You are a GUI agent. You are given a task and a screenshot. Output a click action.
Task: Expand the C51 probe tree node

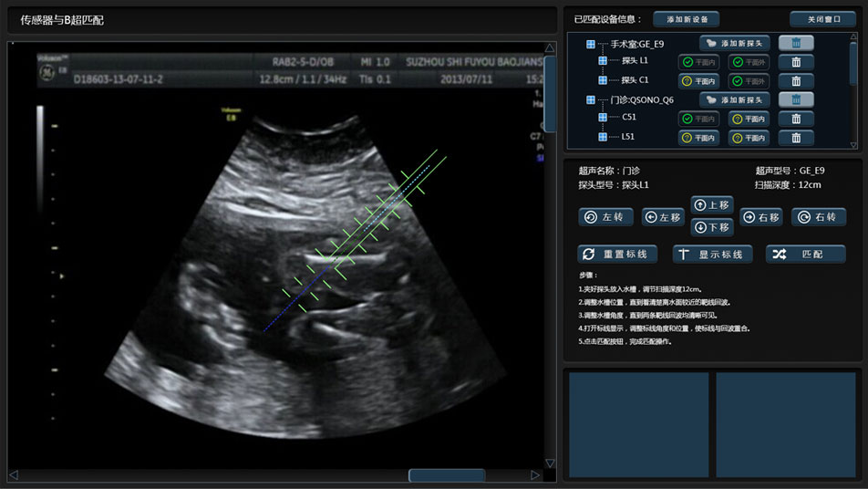pyautogui.click(x=603, y=118)
